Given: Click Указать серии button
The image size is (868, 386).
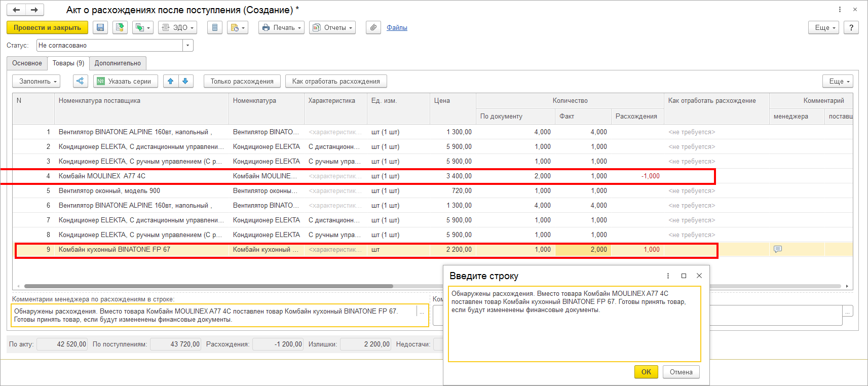Looking at the screenshot, I should pyautogui.click(x=125, y=81).
